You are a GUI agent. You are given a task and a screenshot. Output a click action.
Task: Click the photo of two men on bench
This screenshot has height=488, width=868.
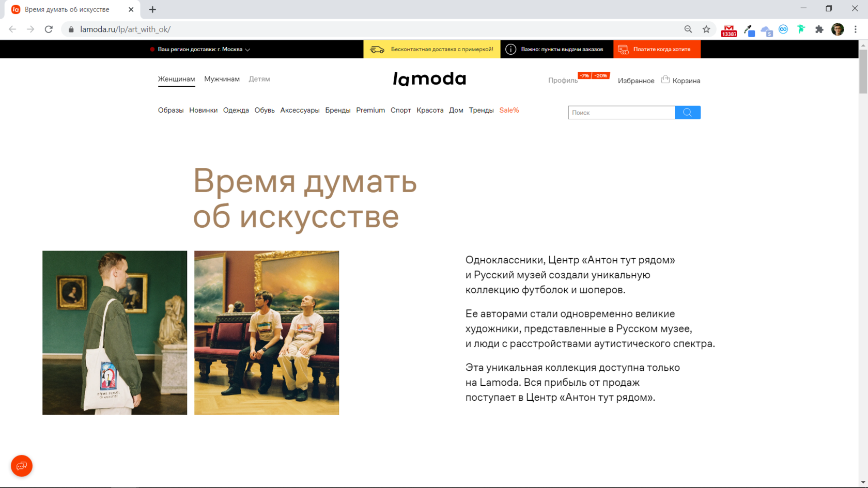point(267,333)
